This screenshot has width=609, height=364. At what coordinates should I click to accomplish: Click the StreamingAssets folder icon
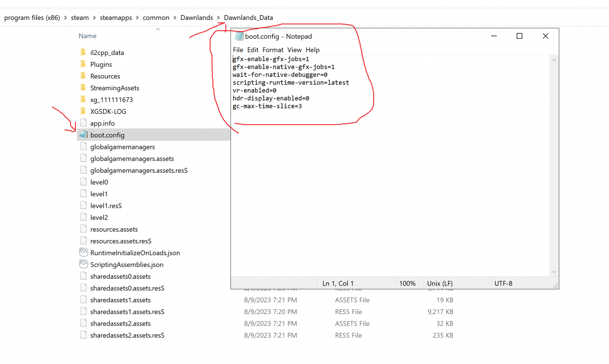(83, 88)
